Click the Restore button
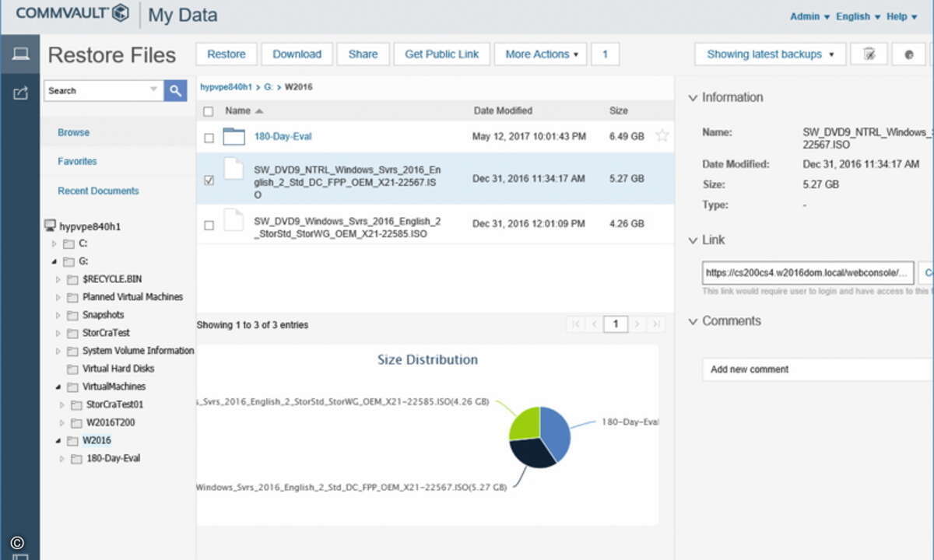 [226, 54]
